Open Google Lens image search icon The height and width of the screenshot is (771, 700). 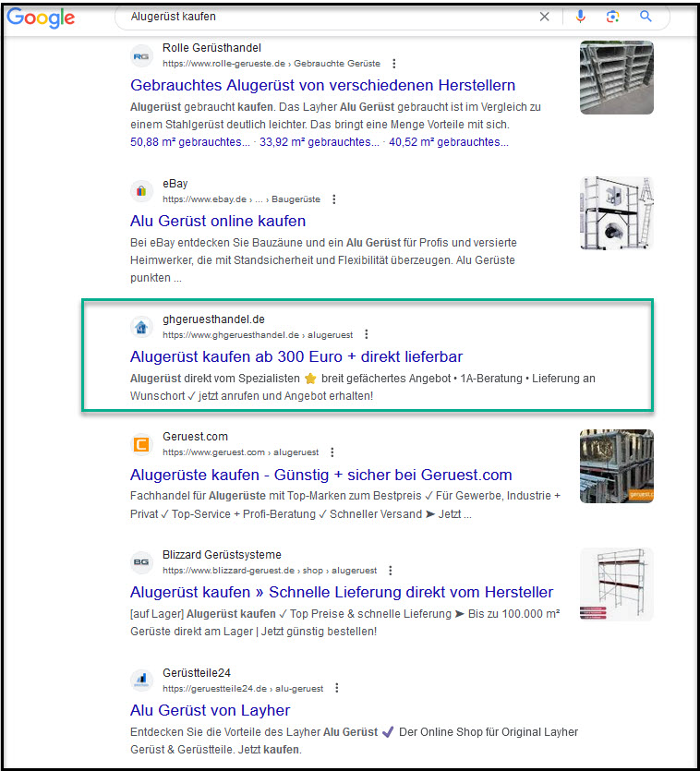(612, 17)
